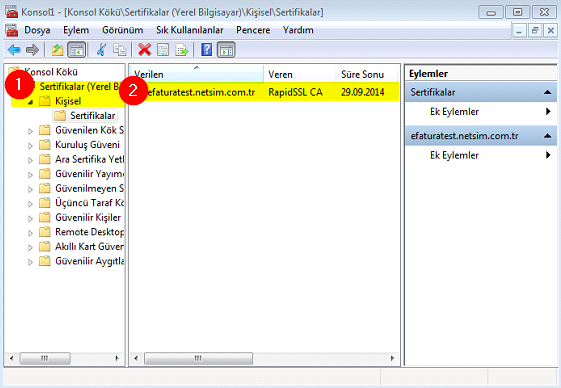Click RapidSSL CA issuer cell
The height and width of the screenshot is (388, 561).
click(296, 92)
